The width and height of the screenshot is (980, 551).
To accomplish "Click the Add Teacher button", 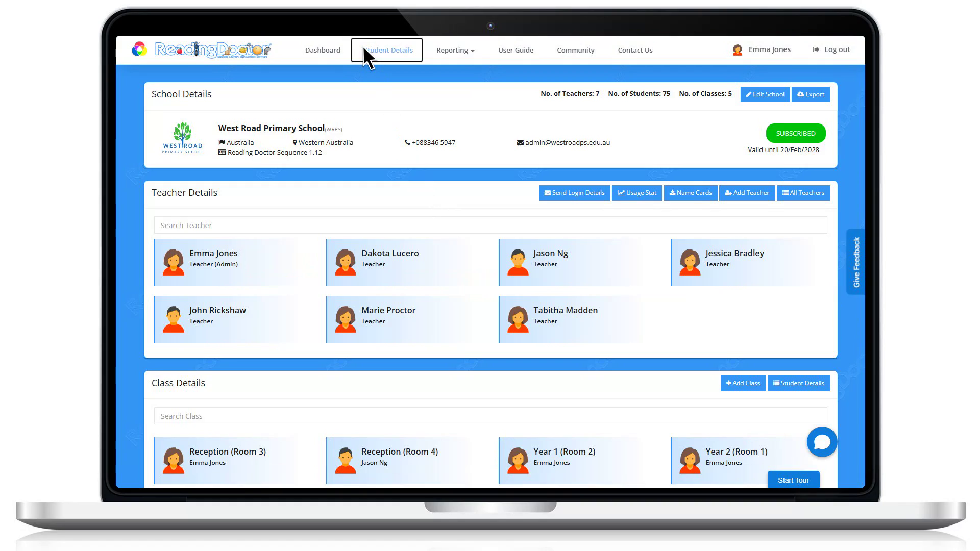I will point(747,193).
